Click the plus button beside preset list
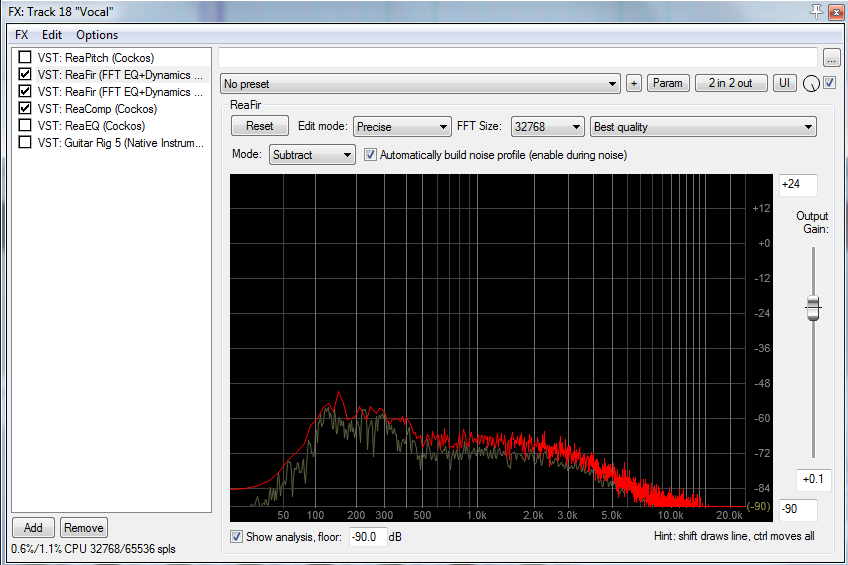 (633, 83)
